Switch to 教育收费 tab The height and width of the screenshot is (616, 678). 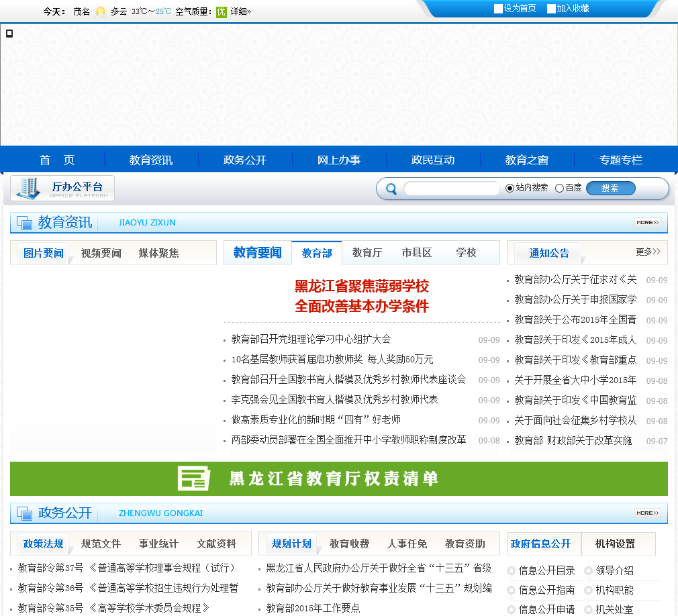point(349,544)
